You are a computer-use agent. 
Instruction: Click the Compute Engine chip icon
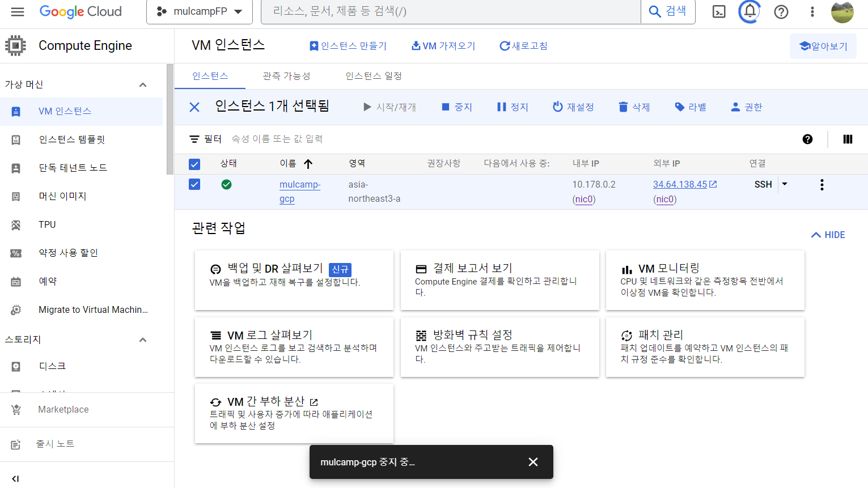pyautogui.click(x=15, y=45)
